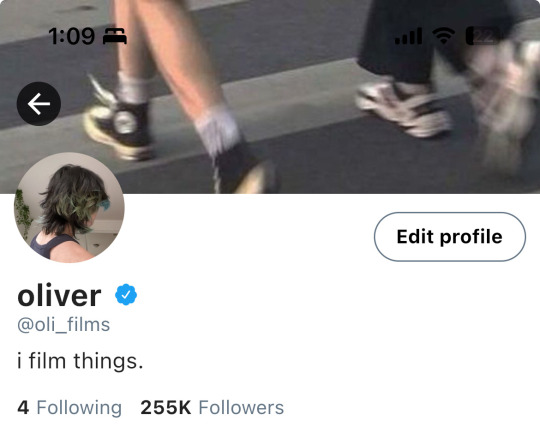Click the 255K follower count

tap(166, 408)
